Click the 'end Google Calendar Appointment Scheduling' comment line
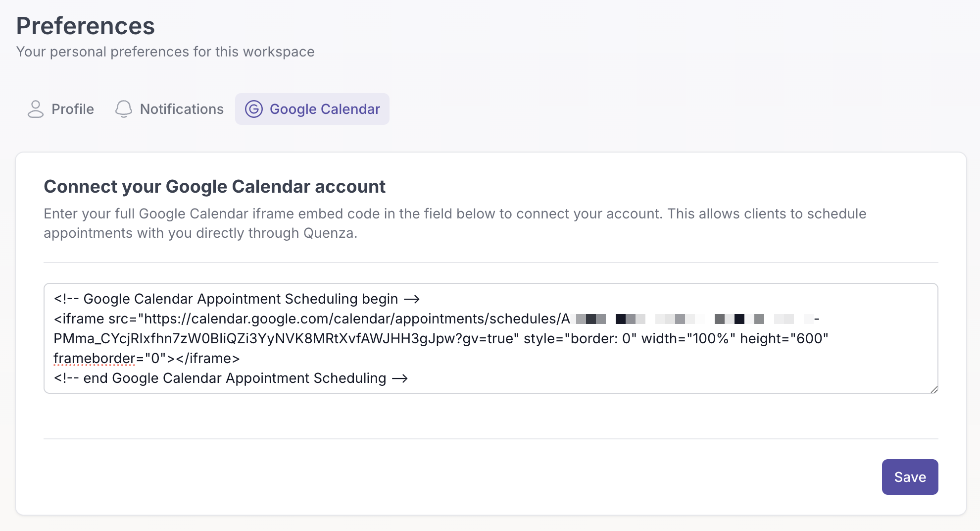This screenshot has height=531, width=980. 231,378
